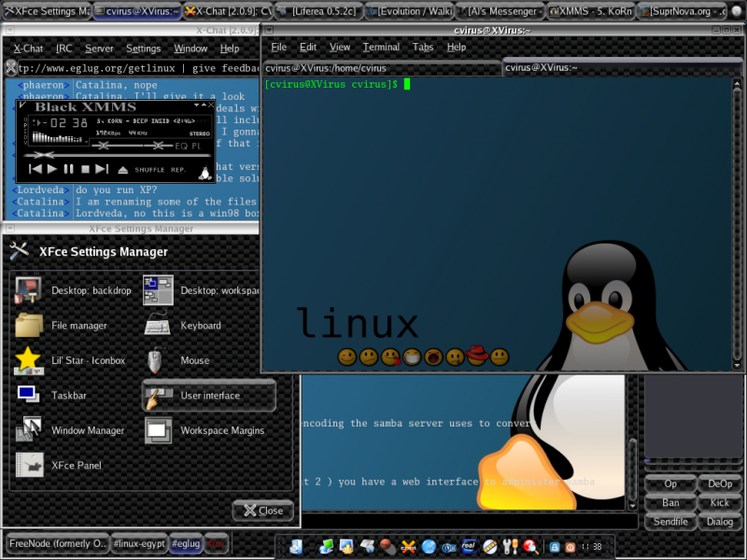Viewport: 747px width, 560px height.
Task: Pause the KoRn track in XMMS
Action: click(x=68, y=168)
